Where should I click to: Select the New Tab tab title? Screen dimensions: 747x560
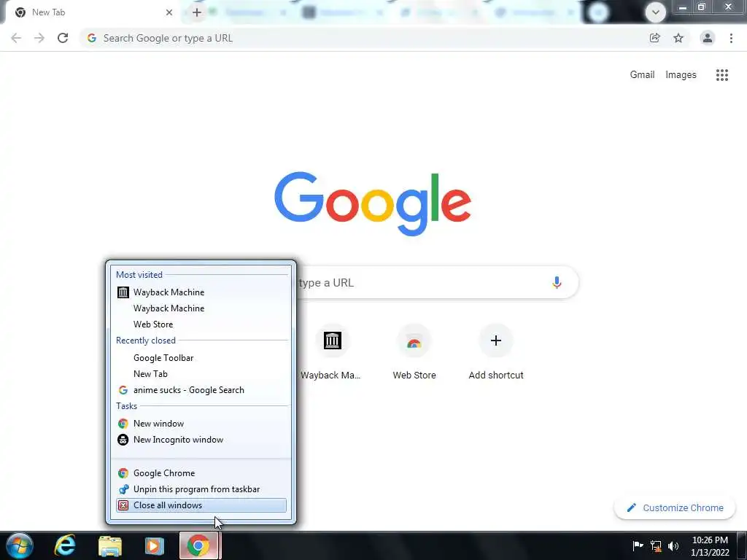[x=49, y=12]
